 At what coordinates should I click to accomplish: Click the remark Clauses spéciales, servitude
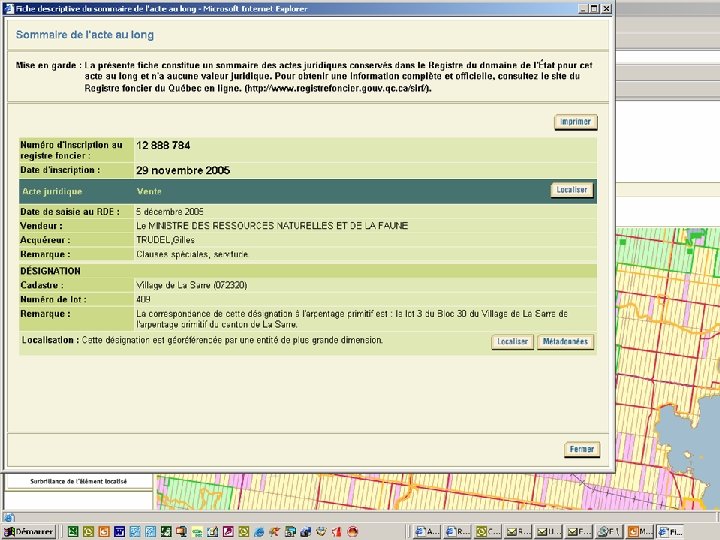pyautogui.click(x=192, y=254)
